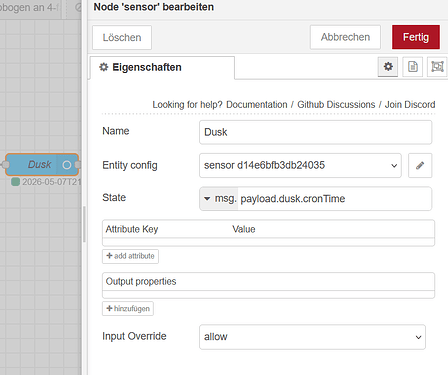Click the panel divider resize handle
Image resolution: width=448 pixels, height=375 pixels.
point(84,224)
